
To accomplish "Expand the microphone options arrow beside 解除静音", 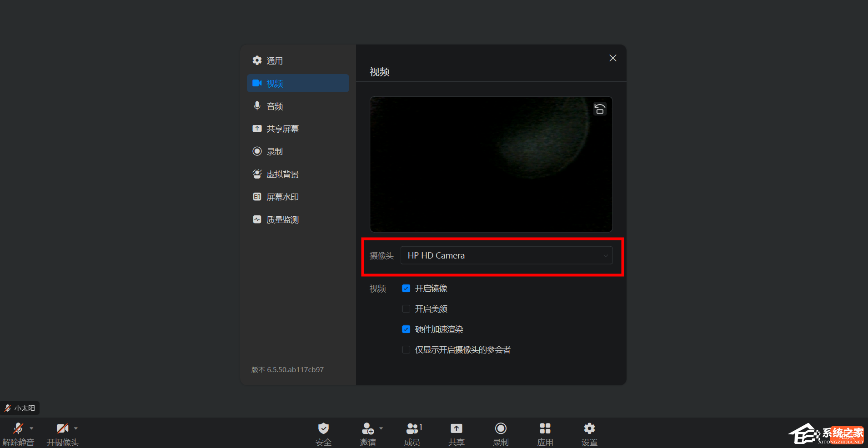I will pos(31,428).
